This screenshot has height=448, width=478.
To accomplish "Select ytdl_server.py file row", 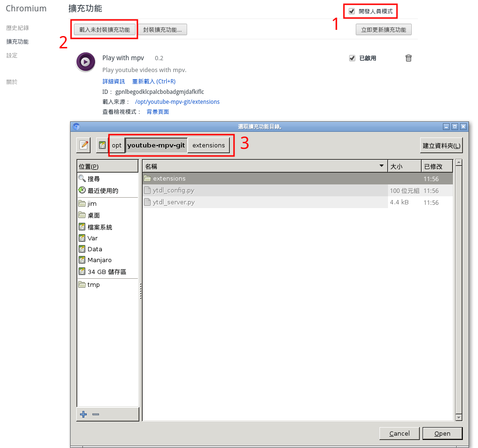I will click(298, 202).
